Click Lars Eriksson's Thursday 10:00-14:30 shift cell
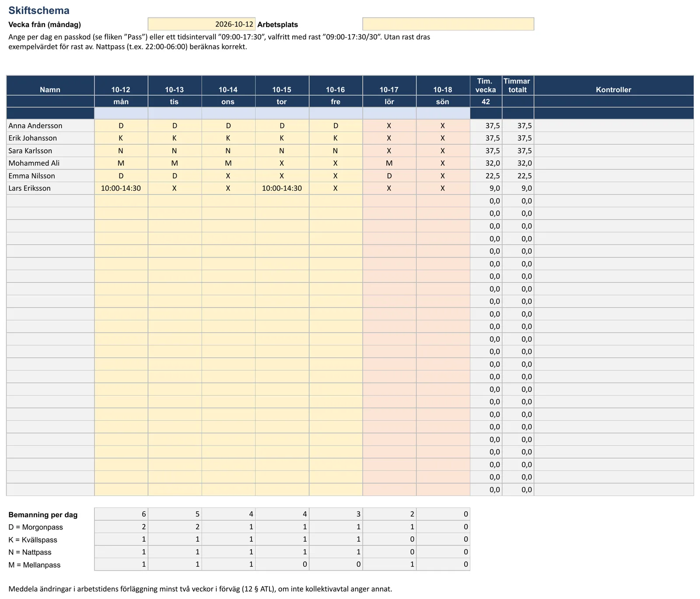 tap(282, 188)
